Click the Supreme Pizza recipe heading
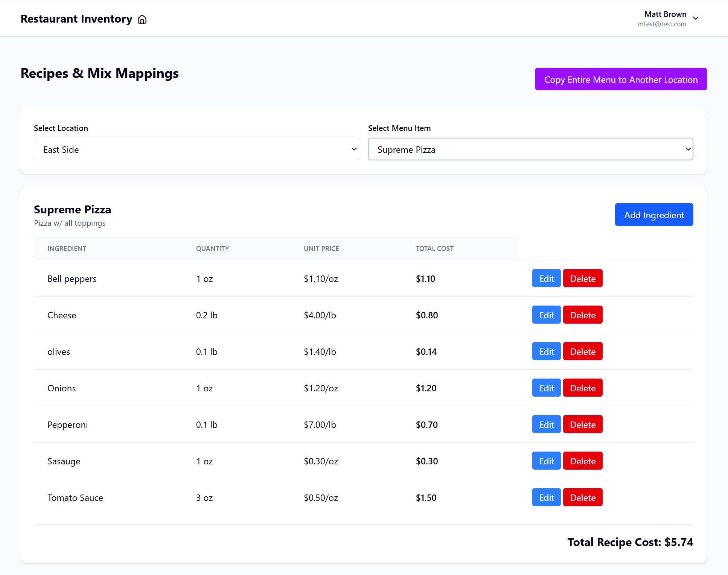 pos(72,209)
